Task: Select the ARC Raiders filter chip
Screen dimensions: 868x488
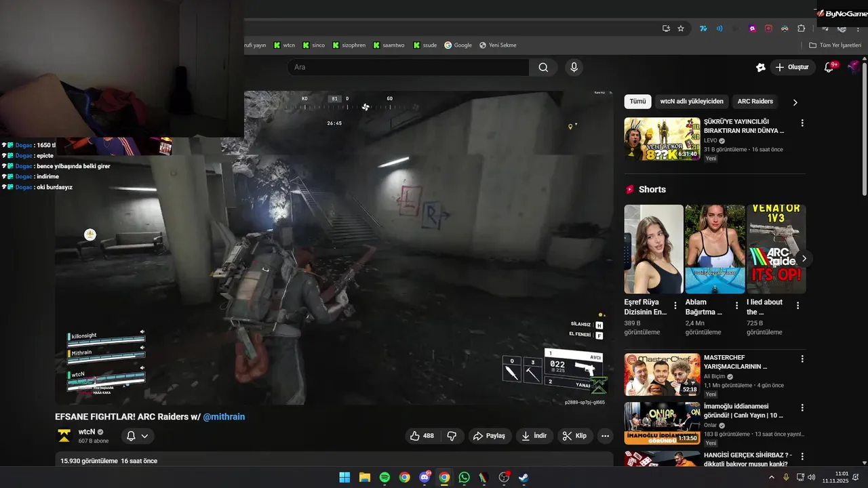Action: pos(755,102)
